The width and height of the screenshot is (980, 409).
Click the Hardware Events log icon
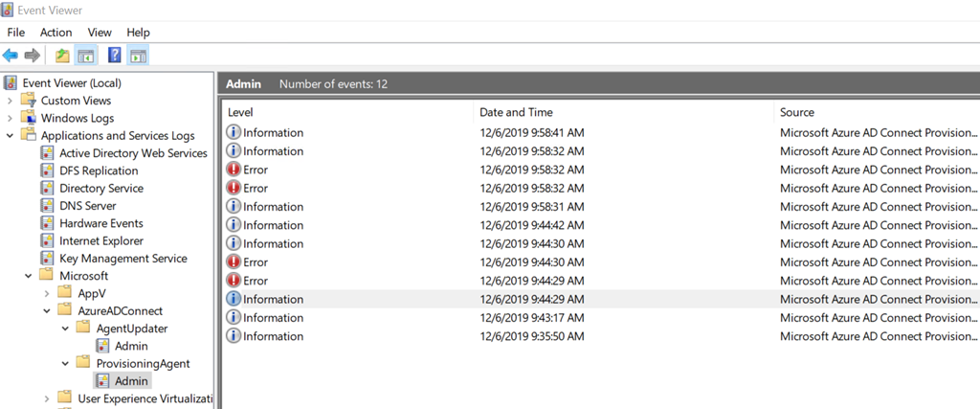tap(48, 223)
